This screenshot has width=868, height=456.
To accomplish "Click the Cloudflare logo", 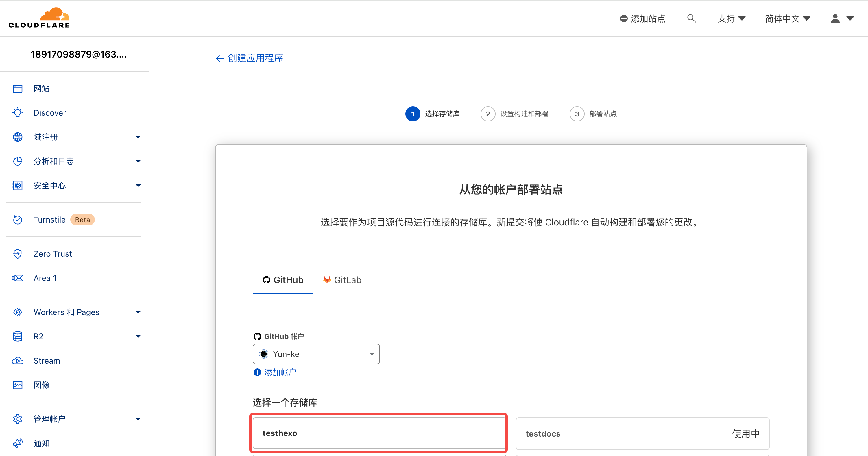I will 39,18.
